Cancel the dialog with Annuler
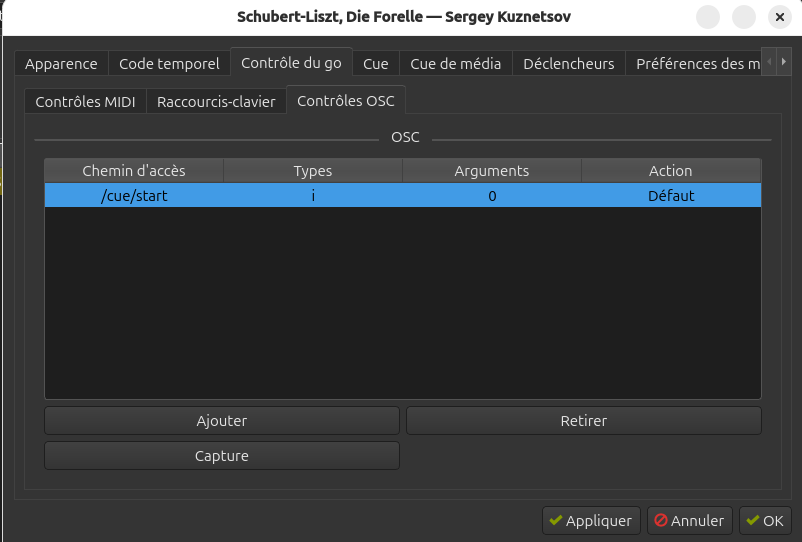The height and width of the screenshot is (542, 802). (689, 521)
